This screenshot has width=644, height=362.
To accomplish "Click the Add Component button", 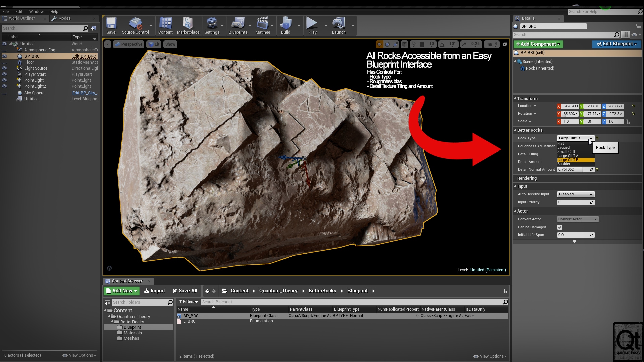I will pyautogui.click(x=538, y=44).
